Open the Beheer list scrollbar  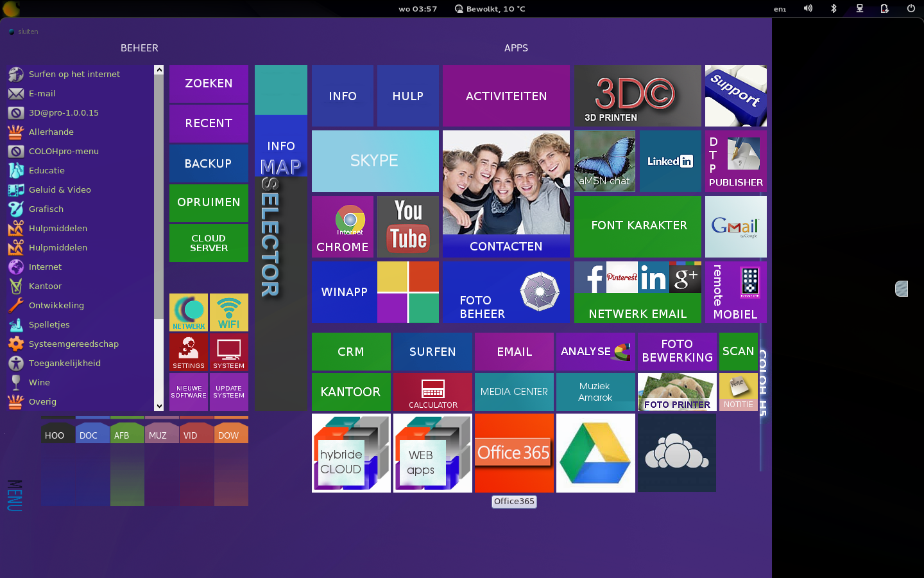coord(159,197)
